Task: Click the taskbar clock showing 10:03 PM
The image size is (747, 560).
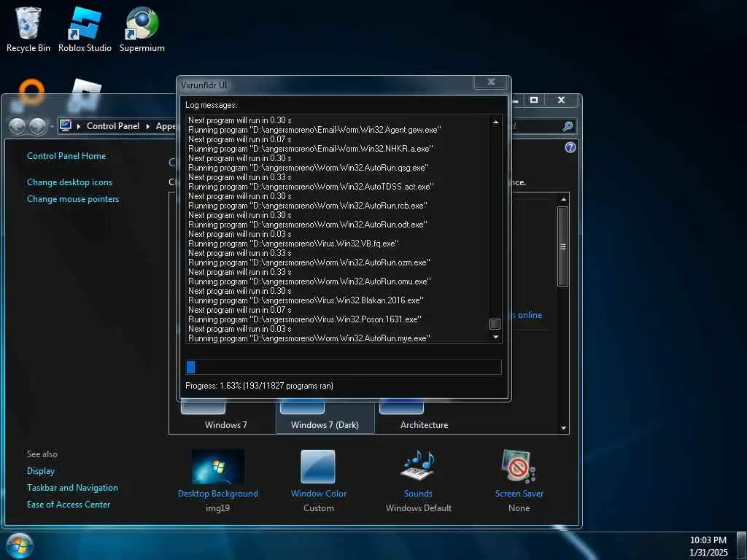Action: tap(708, 540)
